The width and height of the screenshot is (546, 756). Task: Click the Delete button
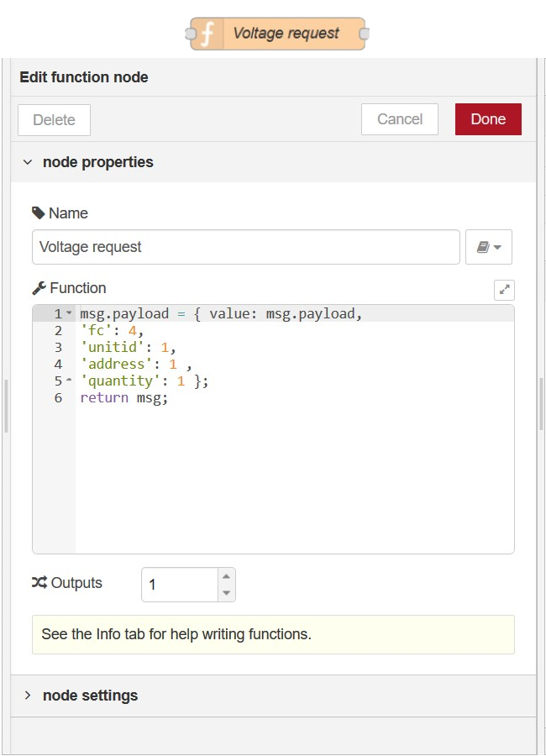(x=54, y=120)
